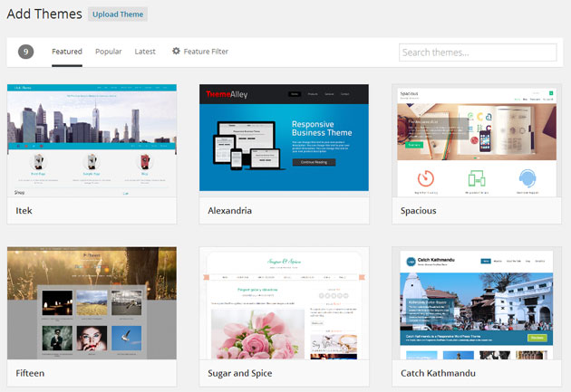
Task: Click the Fifteen theme name
Action: [x=30, y=373]
